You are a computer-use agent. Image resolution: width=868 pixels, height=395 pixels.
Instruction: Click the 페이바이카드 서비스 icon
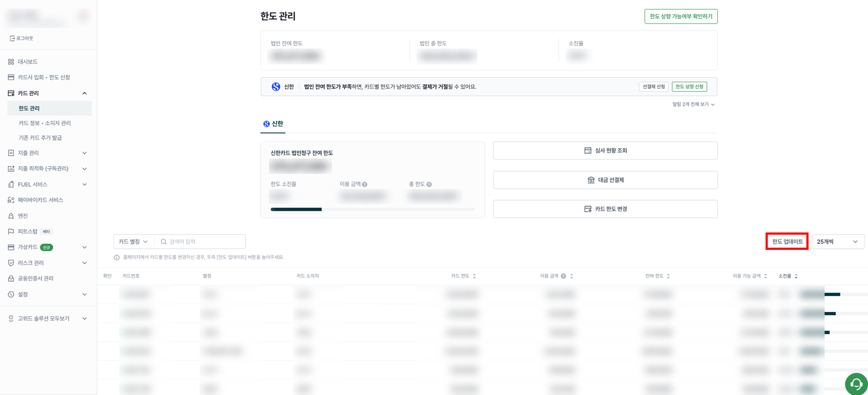point(11,200)
